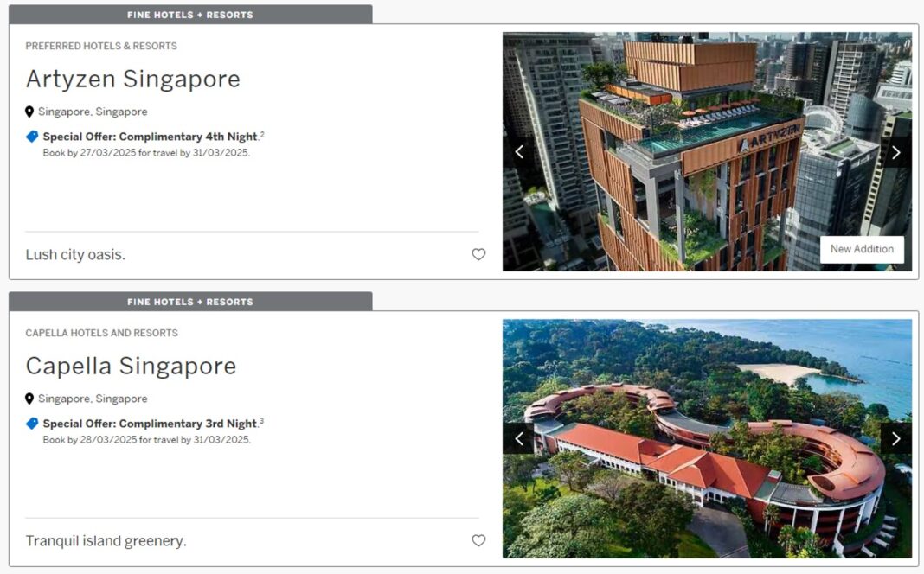
Task: Click the New Addition badge on Artyzen photo
Action: point(862,249)
